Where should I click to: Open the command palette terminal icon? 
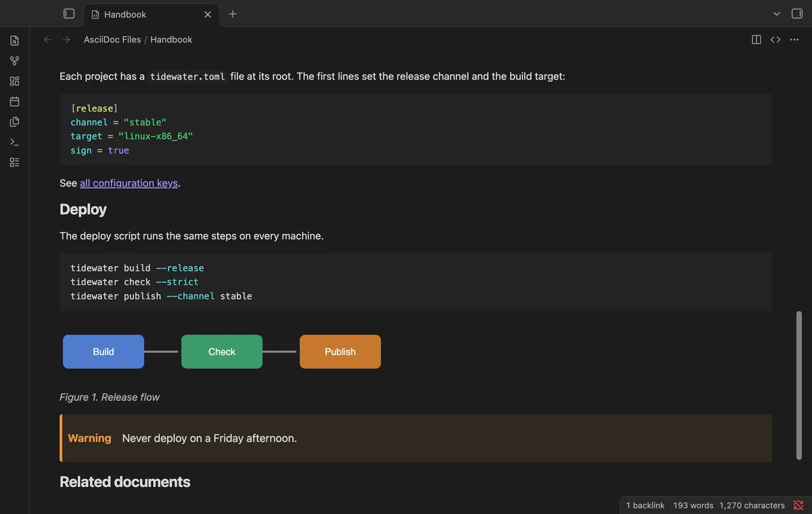14,142
